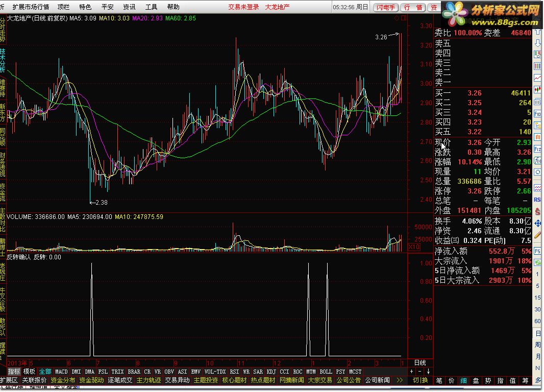Click the F5 icon in right toolbar

coord(537,251)
